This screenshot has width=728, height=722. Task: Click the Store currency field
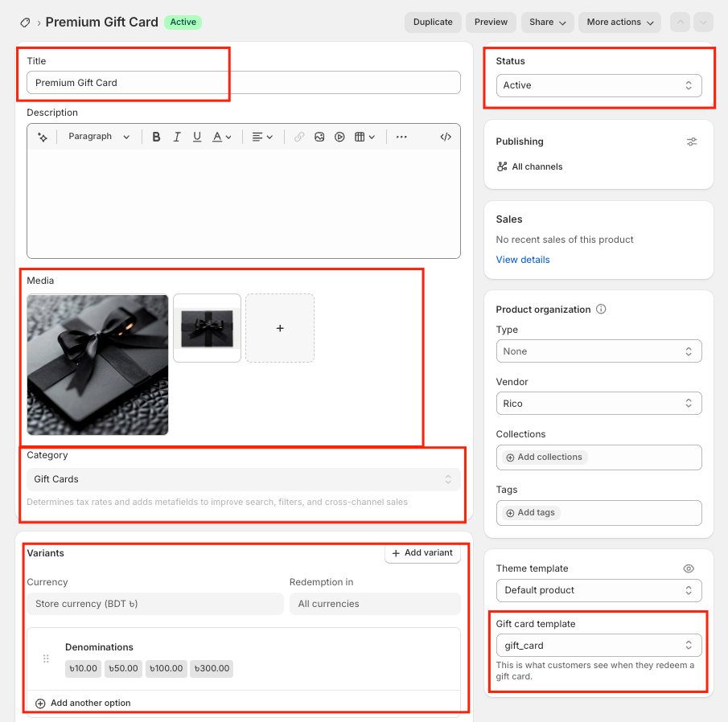pos(155,604)
